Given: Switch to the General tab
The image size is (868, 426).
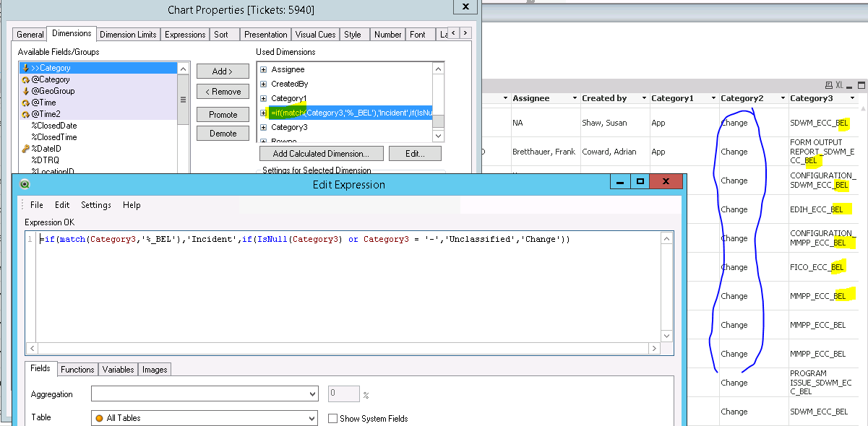Looking at the screenshot, I should point(30,34).
